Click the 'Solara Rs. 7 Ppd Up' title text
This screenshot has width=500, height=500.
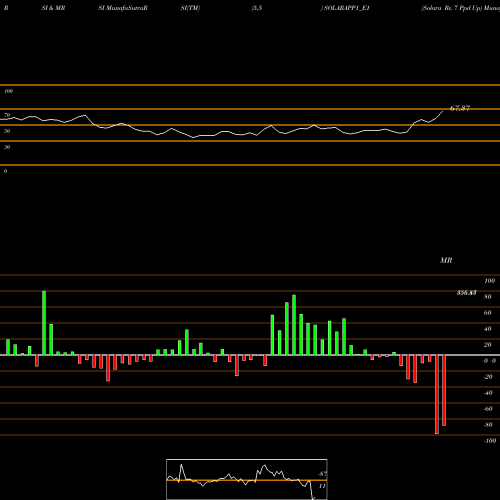[x=452, y=8]
